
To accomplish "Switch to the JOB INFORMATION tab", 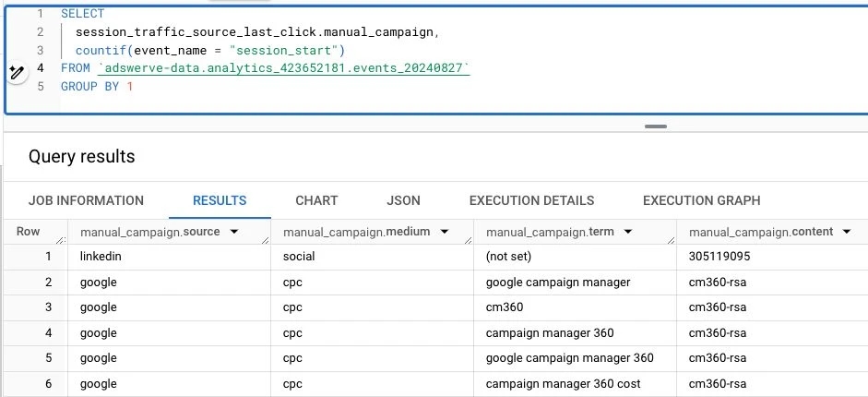I will coord(86,200).
